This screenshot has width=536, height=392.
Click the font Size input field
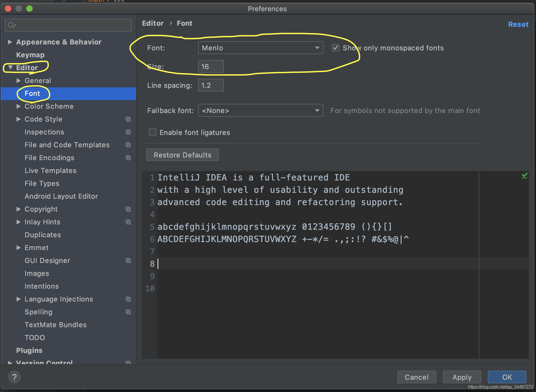click(211, 67)
